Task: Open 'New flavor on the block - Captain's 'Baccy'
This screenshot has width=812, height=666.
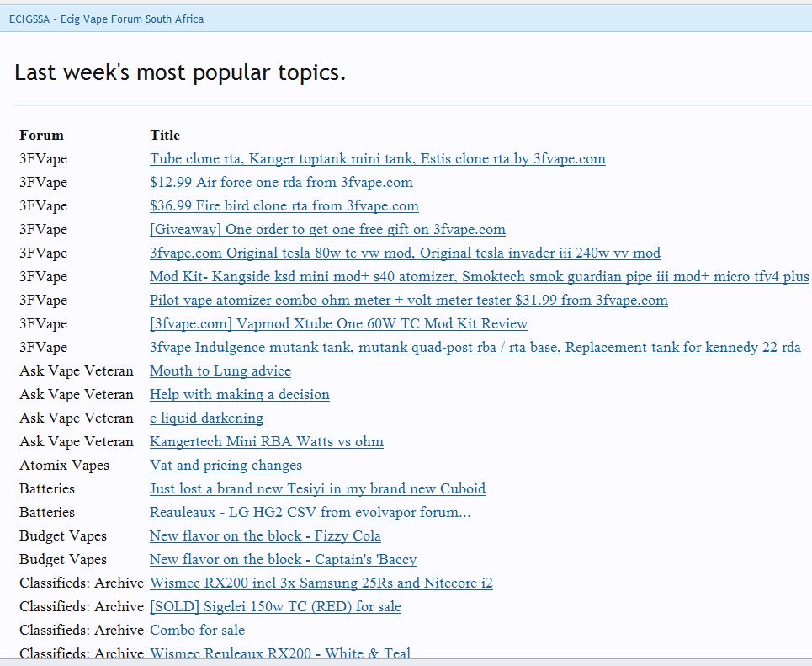Action: (284, 560)
